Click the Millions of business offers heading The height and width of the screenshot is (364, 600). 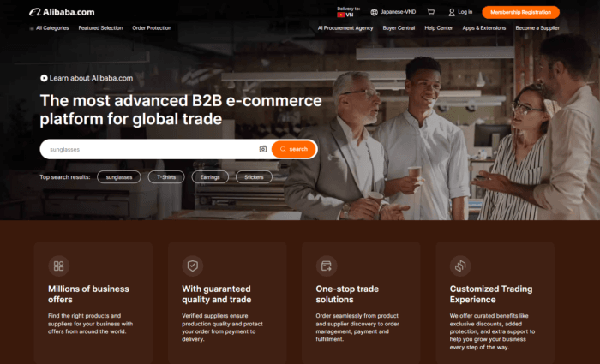88,294
